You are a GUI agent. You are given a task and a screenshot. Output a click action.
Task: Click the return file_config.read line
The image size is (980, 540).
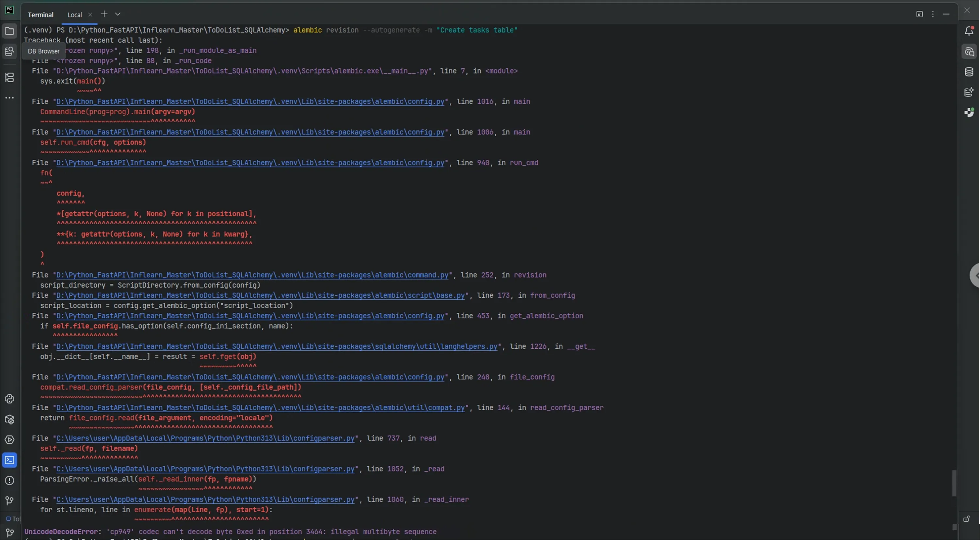click(x=156, y=418)
